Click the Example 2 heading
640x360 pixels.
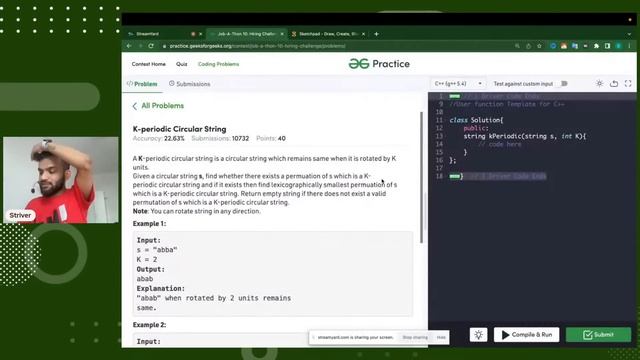pos(149,325)
